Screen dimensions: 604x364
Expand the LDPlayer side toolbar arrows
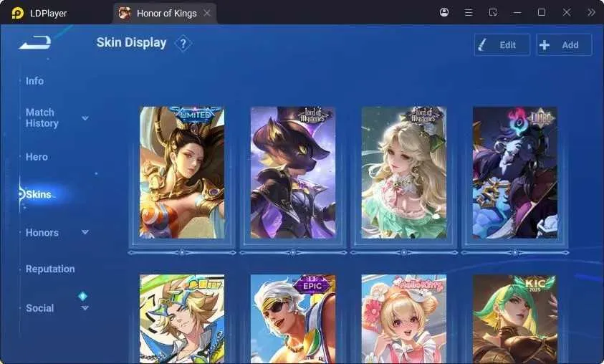(x=591, y=12)
